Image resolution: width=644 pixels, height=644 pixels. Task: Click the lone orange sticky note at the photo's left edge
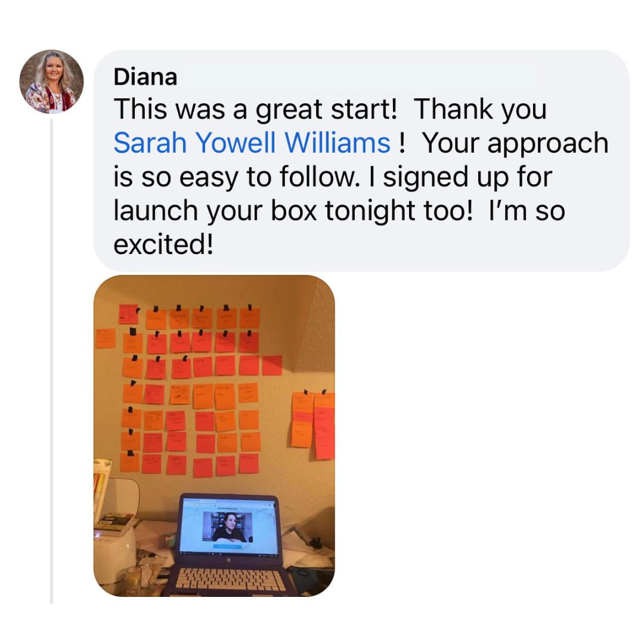point(106,339)
